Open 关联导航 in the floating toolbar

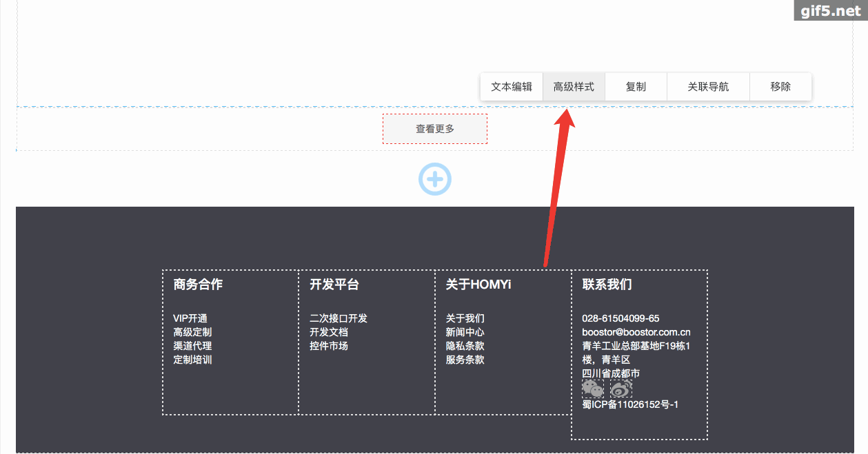coord(708,87)
